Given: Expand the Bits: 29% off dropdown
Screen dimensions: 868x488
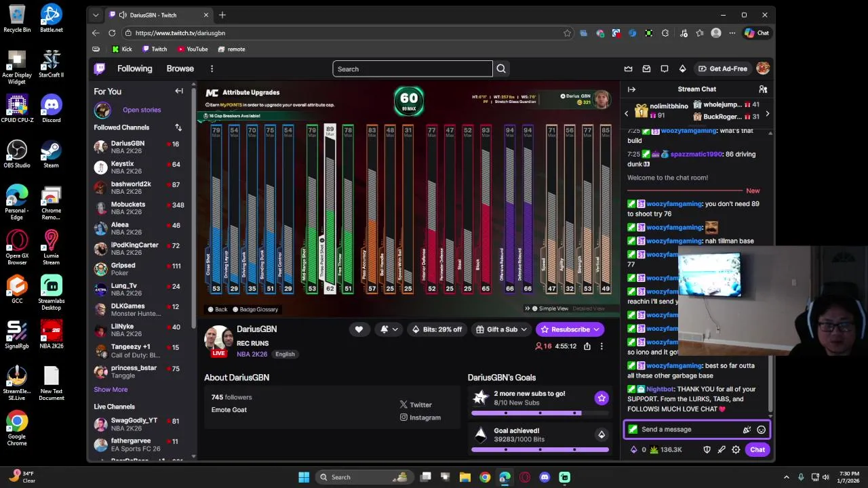Looking at the screenshot, I should 437,329.
